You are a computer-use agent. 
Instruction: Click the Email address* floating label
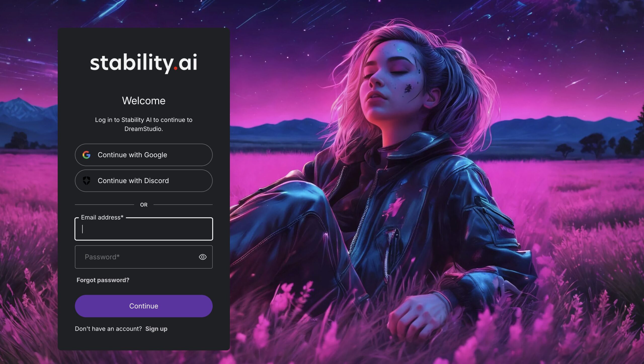click(x=102, y=217)
